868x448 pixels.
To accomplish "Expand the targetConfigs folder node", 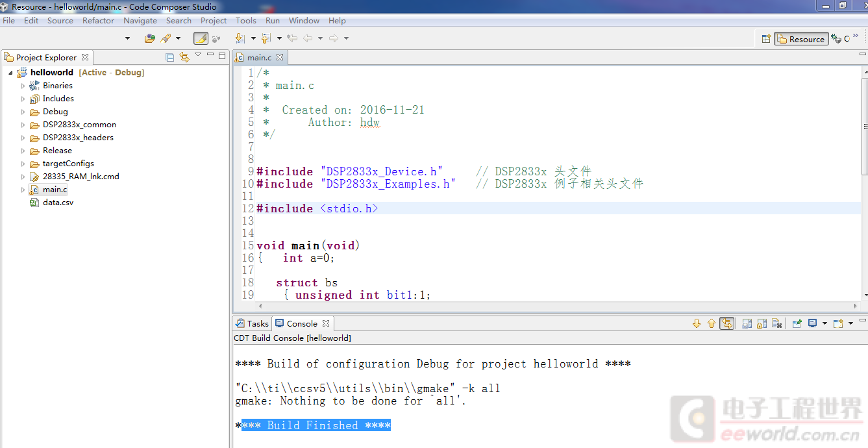I will (23, 164).
